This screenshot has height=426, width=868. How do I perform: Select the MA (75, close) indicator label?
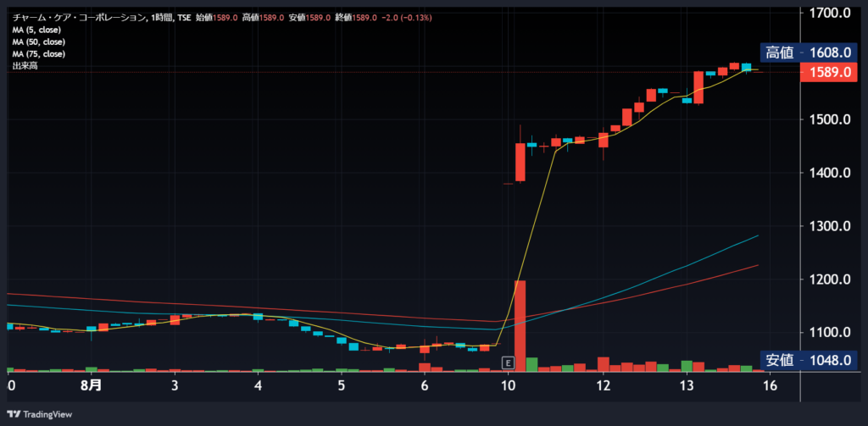pyautogui.click(x=39, y=54)
